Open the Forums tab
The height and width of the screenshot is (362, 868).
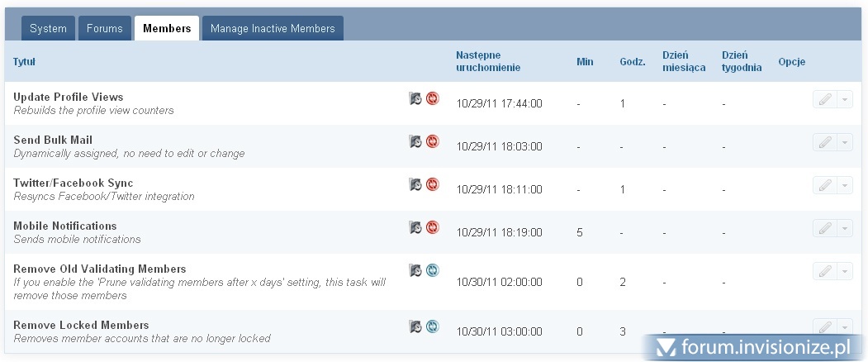(105, 29)
